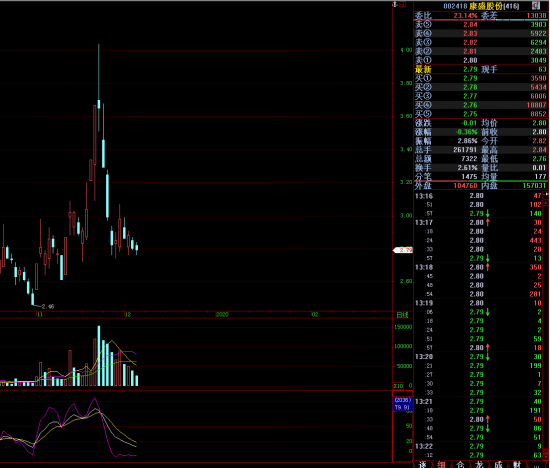Viewport: 550px width, 468px height.
Task: Open the 仓 tab
Action: [x=460, y=464]
